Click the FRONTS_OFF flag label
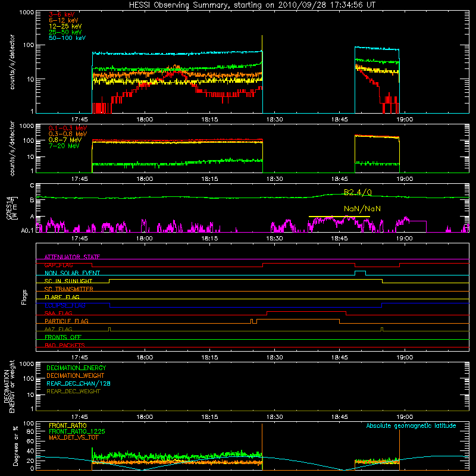Viewport: 476px width, 476px height. tap(63, 337)
